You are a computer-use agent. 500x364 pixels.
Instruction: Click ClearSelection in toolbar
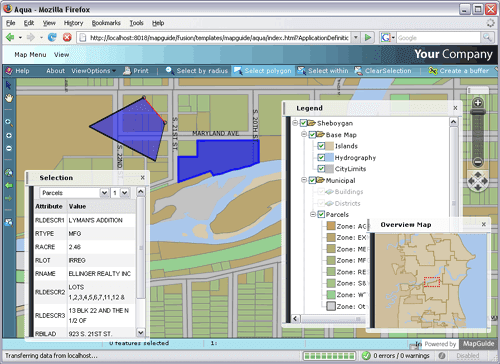click(383, 71)
